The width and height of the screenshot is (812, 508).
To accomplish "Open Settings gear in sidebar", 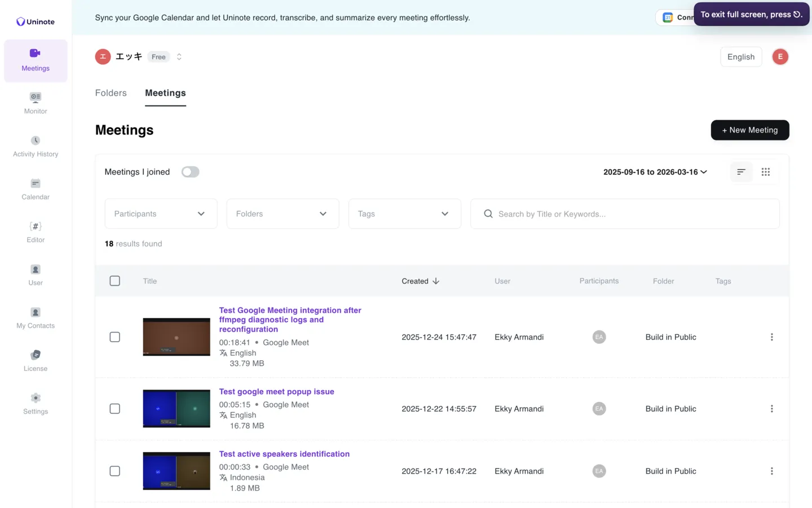I will point(36,398).
